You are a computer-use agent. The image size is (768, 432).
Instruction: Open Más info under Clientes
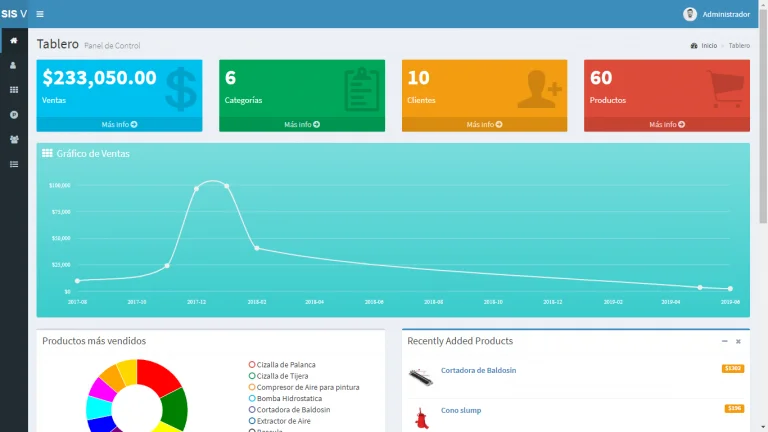pos(484,124)
